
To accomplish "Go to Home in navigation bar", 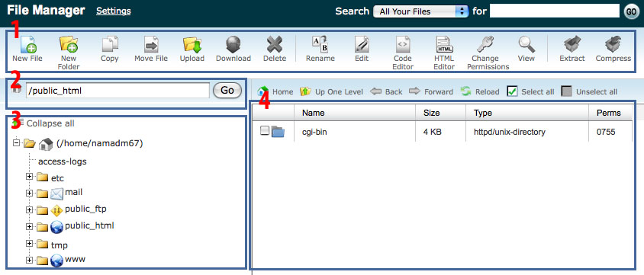I will 275,91.
